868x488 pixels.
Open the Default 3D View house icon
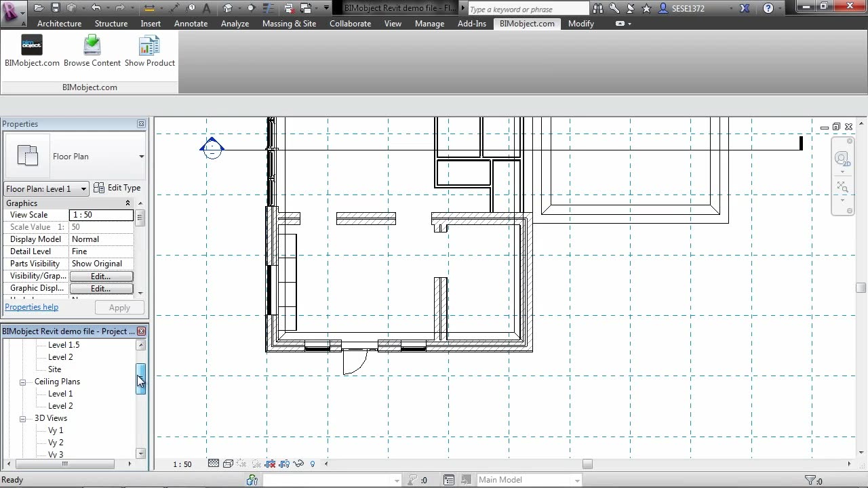[x=228, y=8]
